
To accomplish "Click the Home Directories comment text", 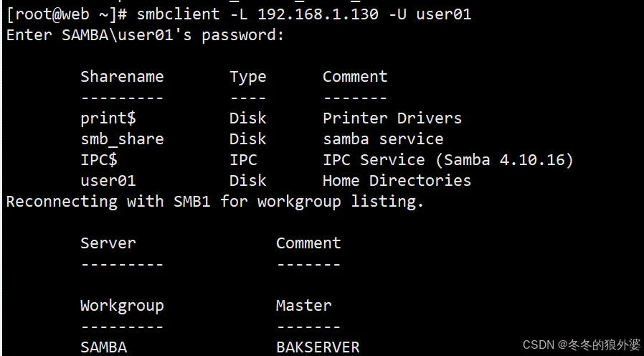I will pyautogui.click(x=397, y=181).
